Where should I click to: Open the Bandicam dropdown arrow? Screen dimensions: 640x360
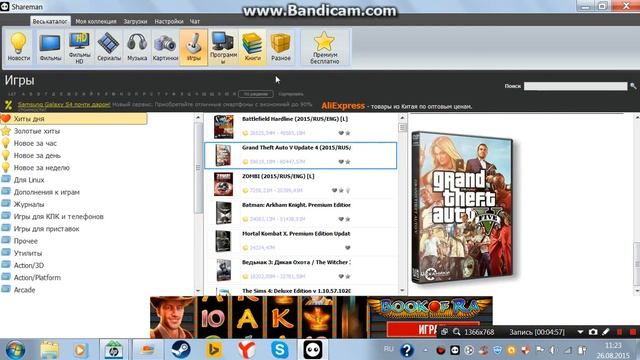[x=580, y=332]
